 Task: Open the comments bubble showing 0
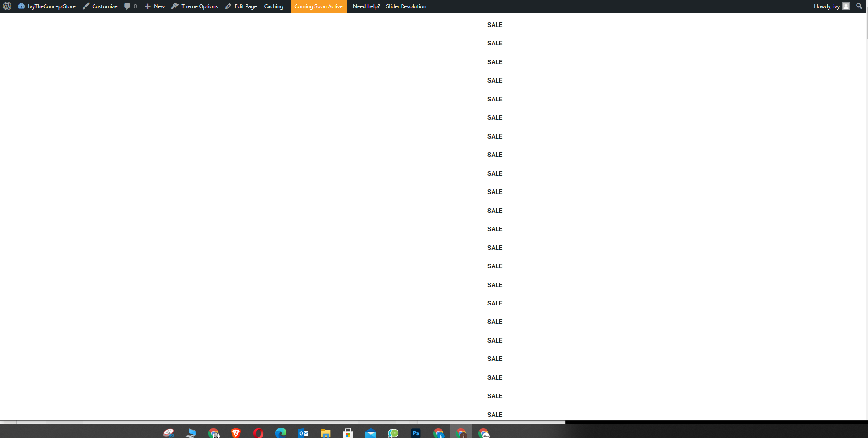tap(130, 6)
